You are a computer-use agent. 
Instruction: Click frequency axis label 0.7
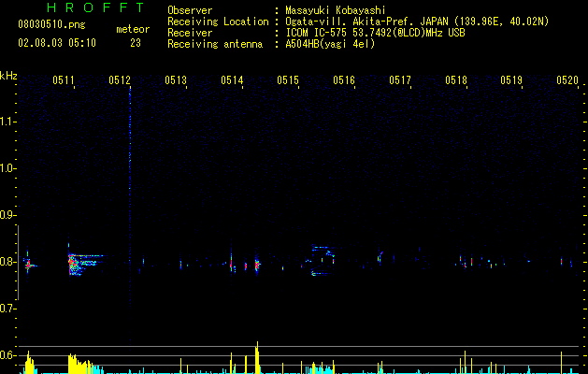(x=7, y=309)
